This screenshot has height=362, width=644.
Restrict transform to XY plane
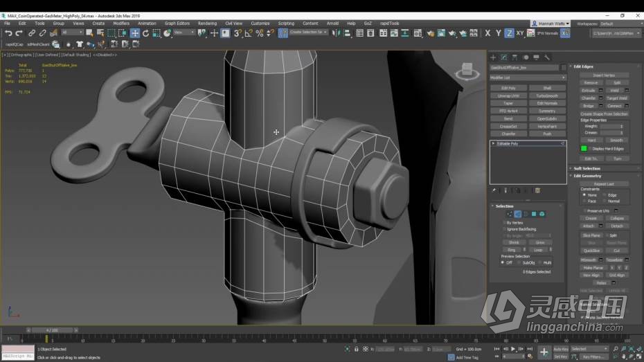click(x=520, y=33)
